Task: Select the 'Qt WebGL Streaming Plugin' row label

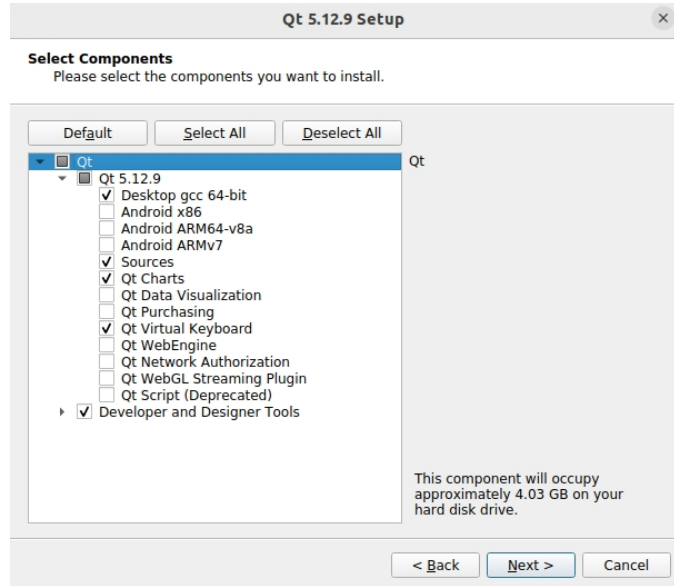Action: 214,379
